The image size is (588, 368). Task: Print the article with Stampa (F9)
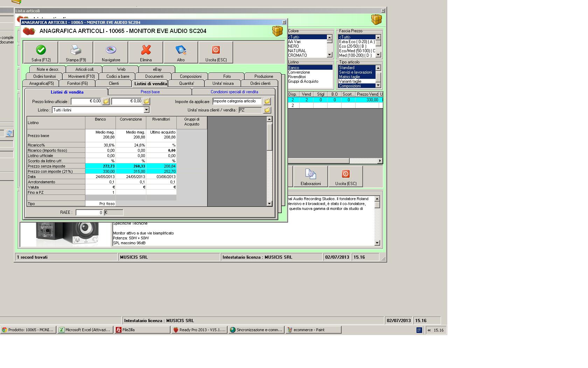point(76,52)
